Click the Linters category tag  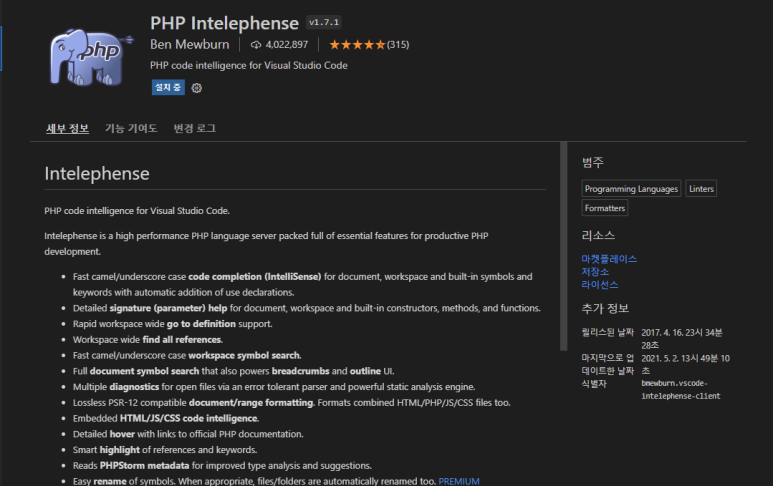point(701,189)
